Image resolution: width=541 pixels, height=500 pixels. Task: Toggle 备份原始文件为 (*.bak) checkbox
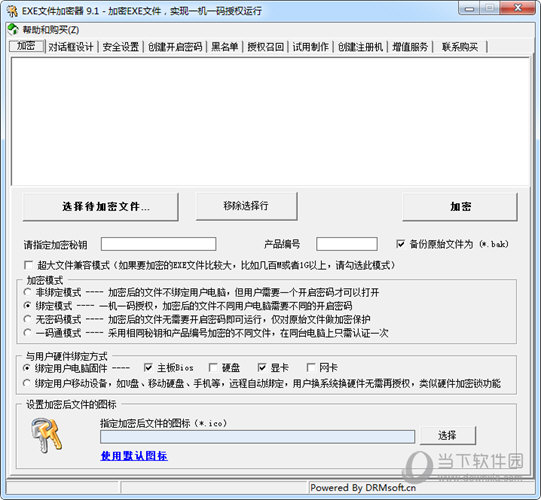pyautogui.click(x=400, y=244)
